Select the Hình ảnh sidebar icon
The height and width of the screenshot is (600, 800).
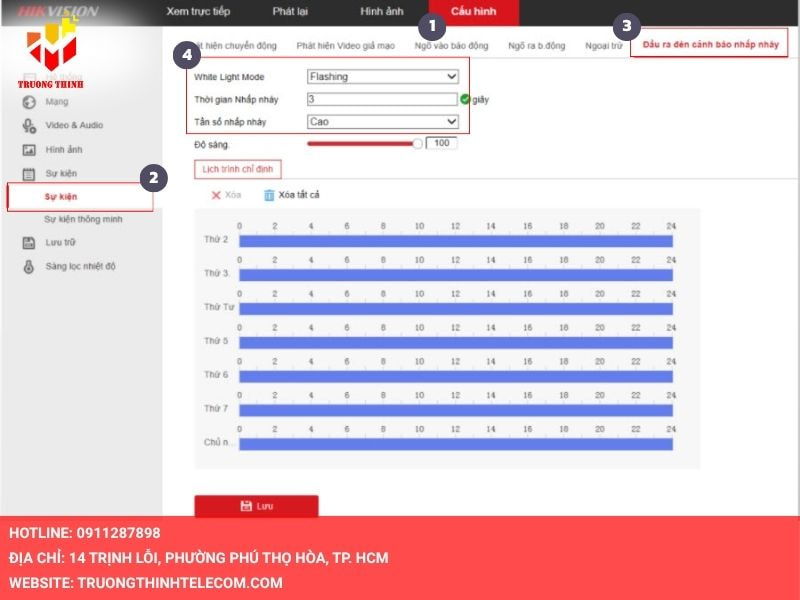pyautogui.click(x=29, y=150)
